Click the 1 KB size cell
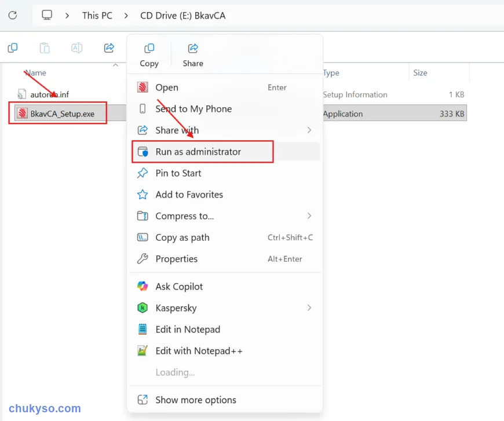Screen dimensions: 504x421 point(456,94)
